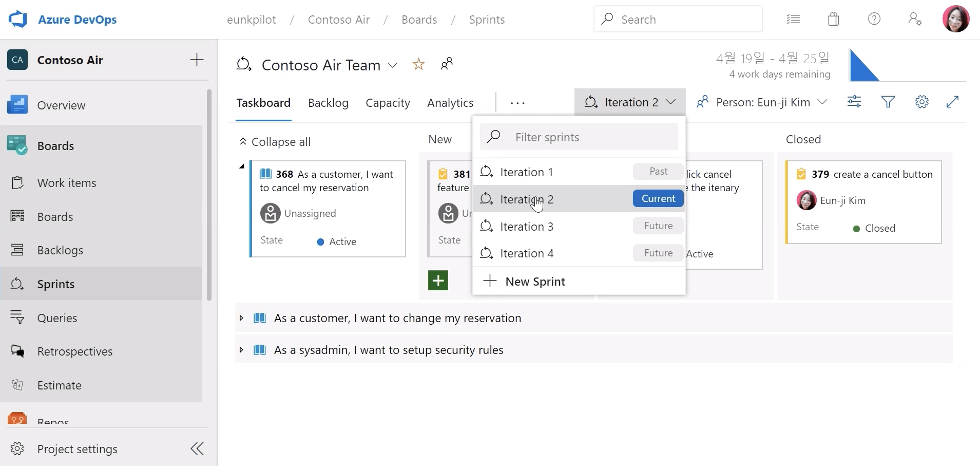Open work item 368 card title
Screen dimensions: 980x466
(326, 181)
